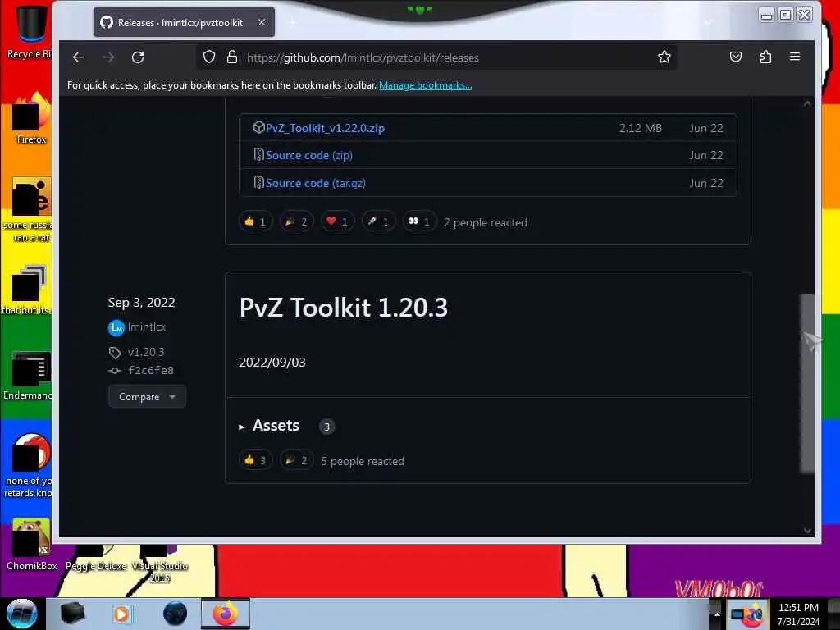Click the file icon beside Source code (zip)
This screenshot has width=840, height=630.
point(258,155)
